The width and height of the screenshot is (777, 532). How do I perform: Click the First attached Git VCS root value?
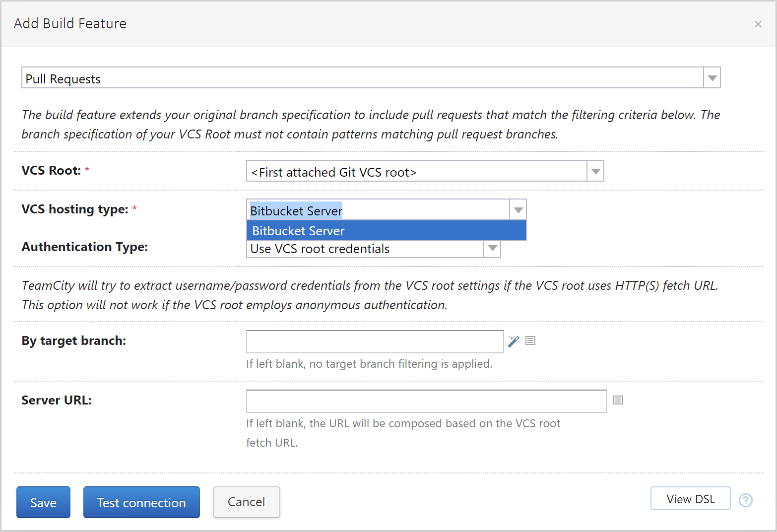[333, 172]
